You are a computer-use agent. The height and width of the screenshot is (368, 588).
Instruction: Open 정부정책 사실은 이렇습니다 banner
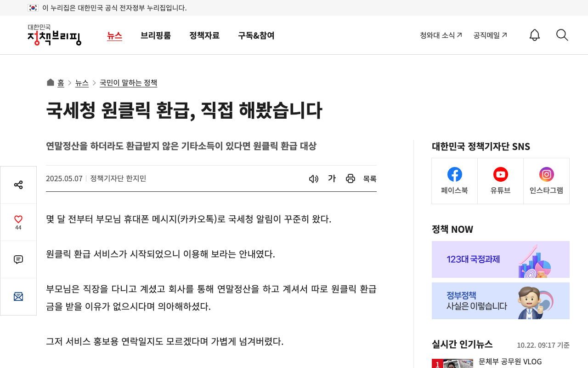(x=501, y=301)
